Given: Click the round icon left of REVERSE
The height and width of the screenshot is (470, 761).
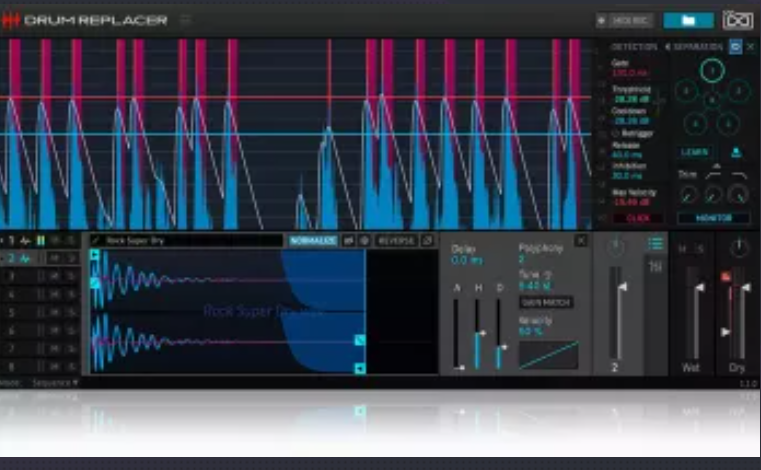Looking at the screenshot, I should click(x=364, y=240).
